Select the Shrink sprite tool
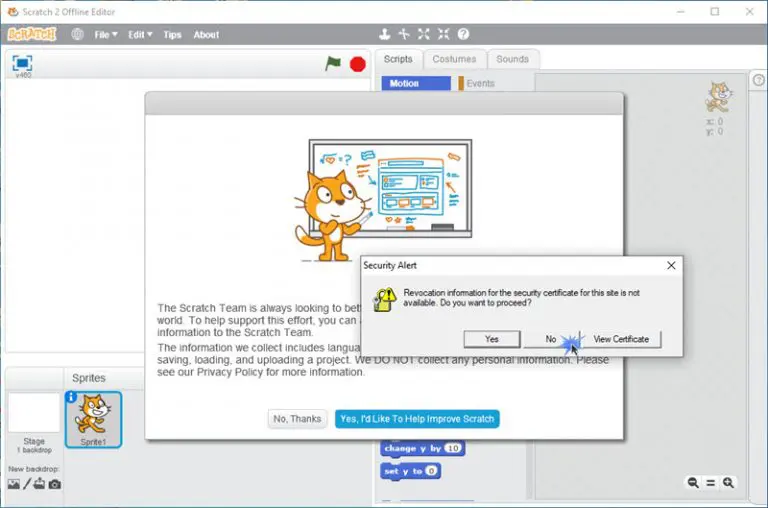 444,34
